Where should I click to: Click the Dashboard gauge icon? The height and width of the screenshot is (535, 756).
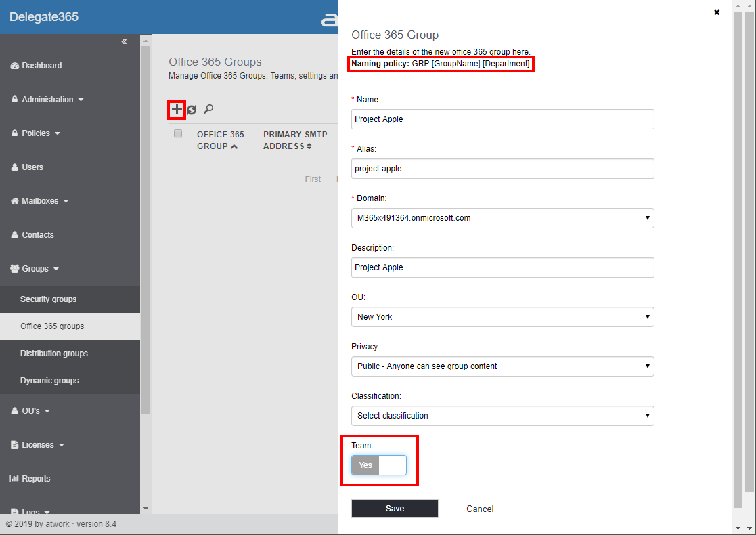click(x=14, y=66)
